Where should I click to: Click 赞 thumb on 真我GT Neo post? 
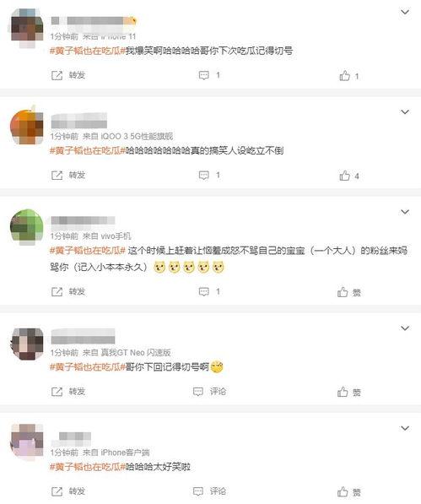[343, 392]
